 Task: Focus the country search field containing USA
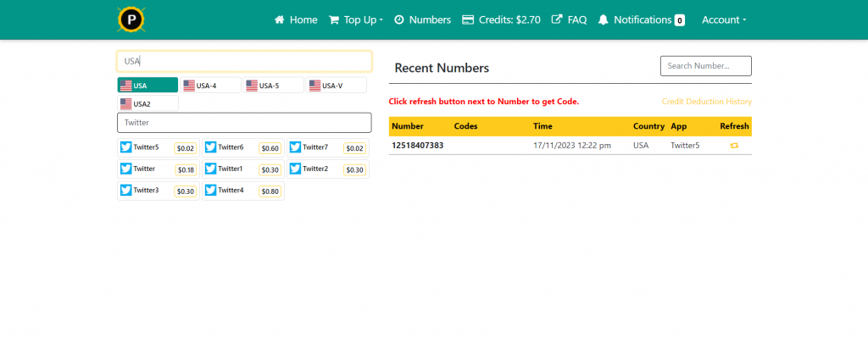pos(244,61)
